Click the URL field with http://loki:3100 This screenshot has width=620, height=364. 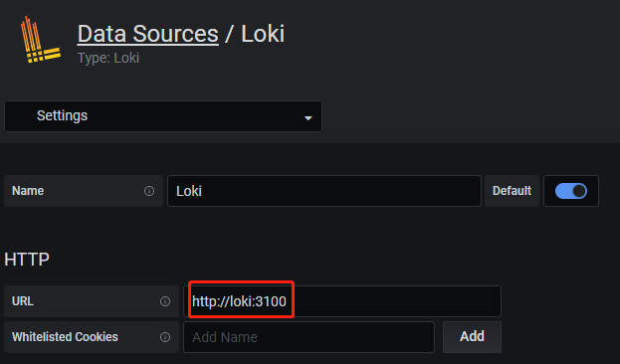pyautogui.click(x=342, y=301)
